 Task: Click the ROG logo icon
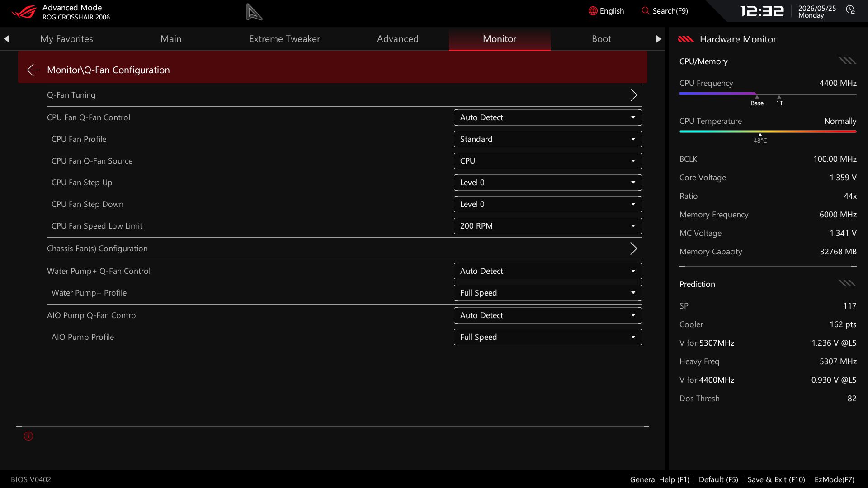click(24, 12)
